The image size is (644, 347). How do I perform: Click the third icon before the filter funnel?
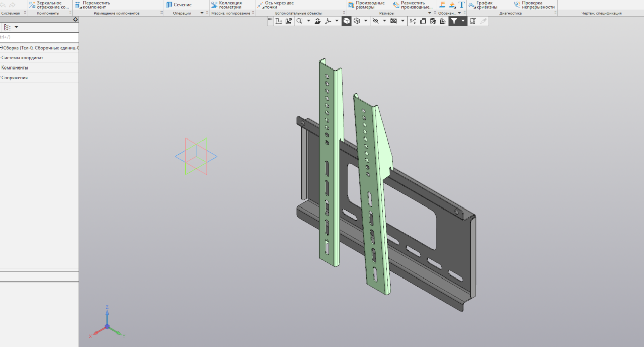tap(422, 21)
